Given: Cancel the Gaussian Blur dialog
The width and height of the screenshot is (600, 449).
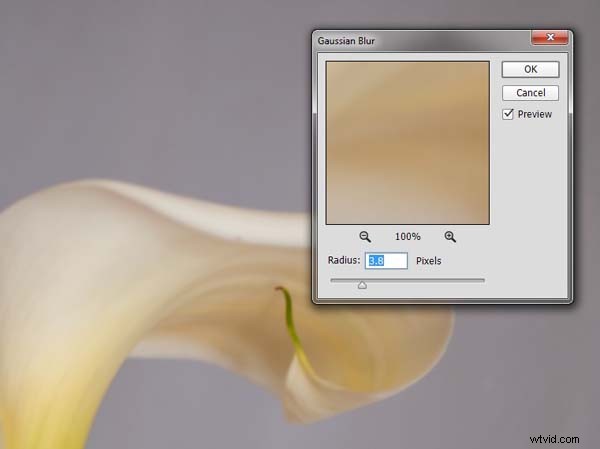Looking at the screenshot, I should [x=530, y=93].
